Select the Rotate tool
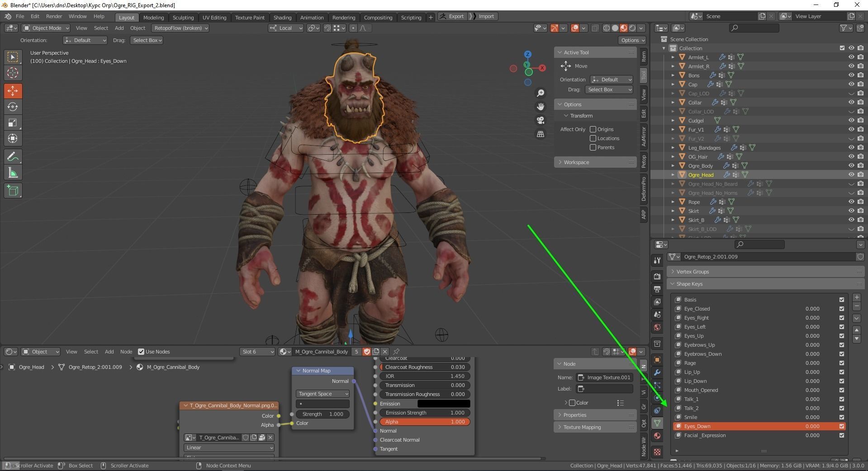 tap(13, 107)
